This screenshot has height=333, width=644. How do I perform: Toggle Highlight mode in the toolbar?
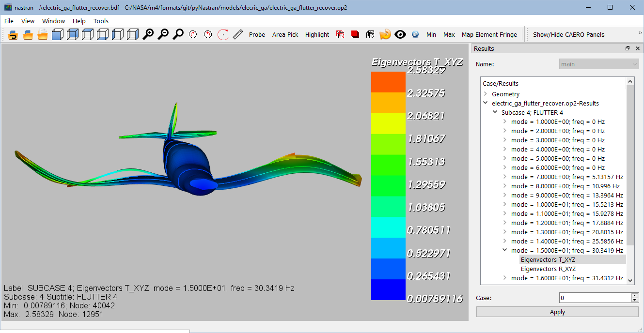(x=317, y=34)
